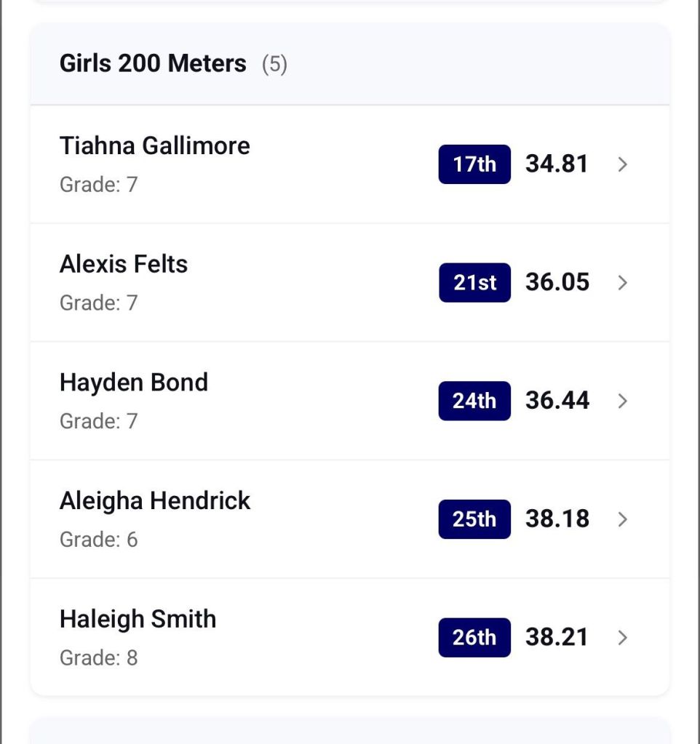Open Alexis Felts' athlete name link

[124, 264]
